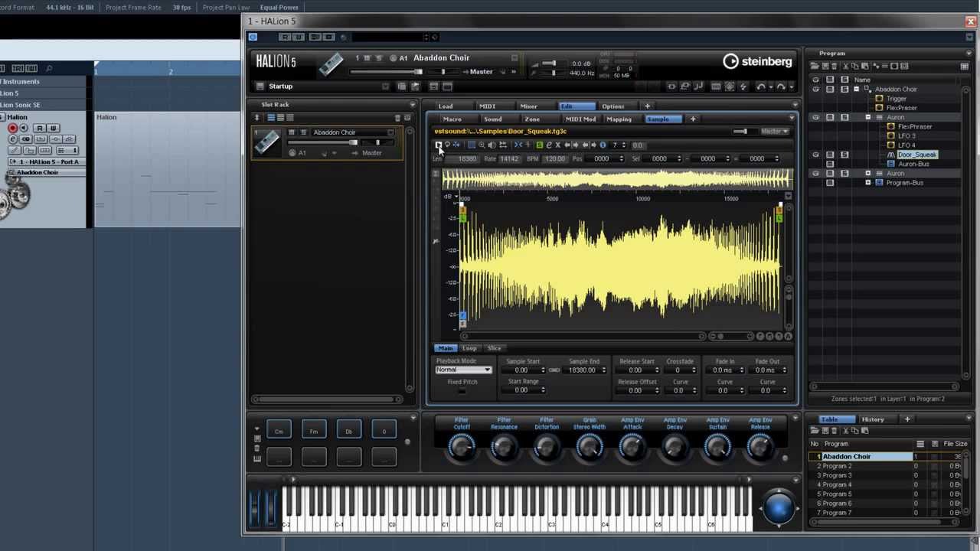Screen dimensions: 980x551
Task: Click the script e icon in sample toolbar
Action: pyautogui.click(x=548, y=145)
